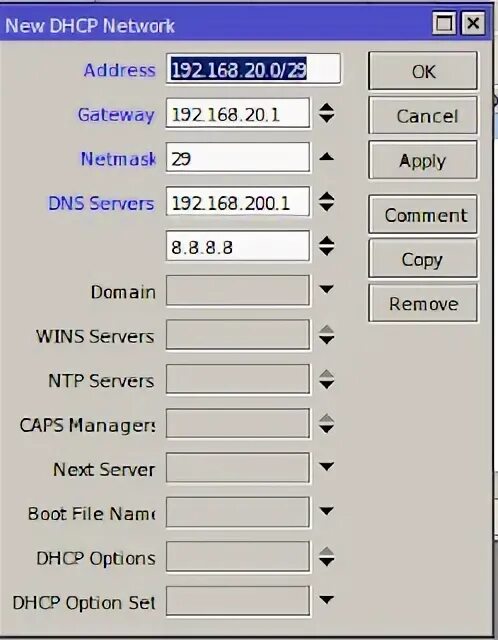
Task: Click the 'NTP Servers' label
Action: coord(101,381)
